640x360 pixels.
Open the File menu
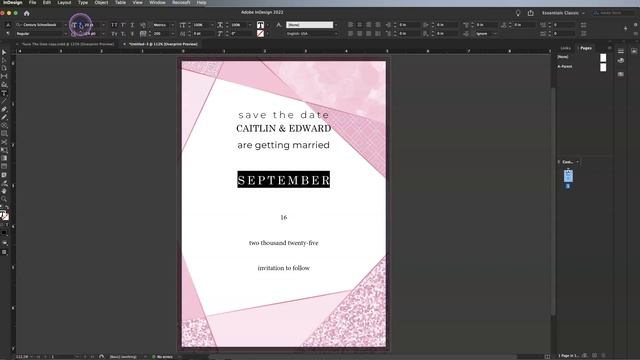click(32, 2)
